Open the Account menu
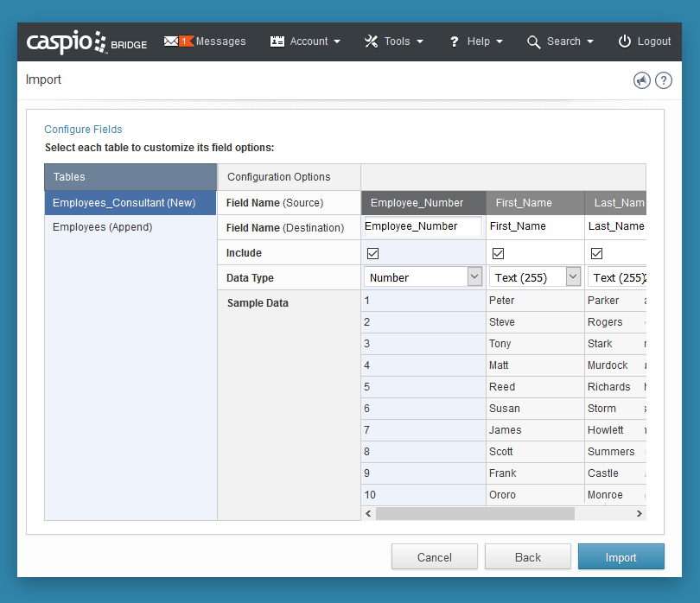The image size is (700, 603). click(305, 41)
